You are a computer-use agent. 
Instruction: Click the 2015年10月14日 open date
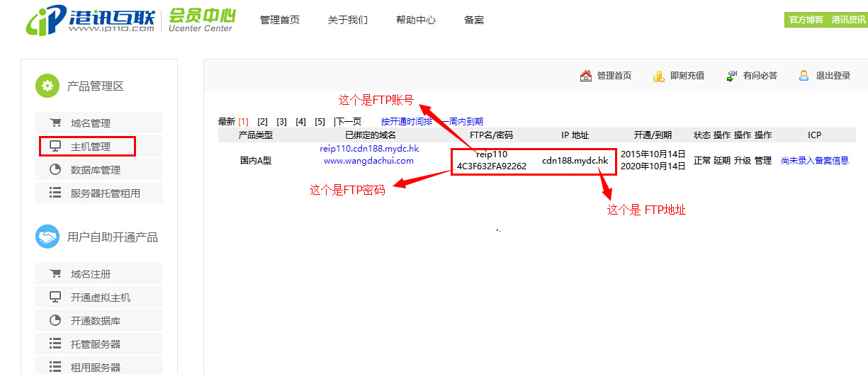coord(653,154)
